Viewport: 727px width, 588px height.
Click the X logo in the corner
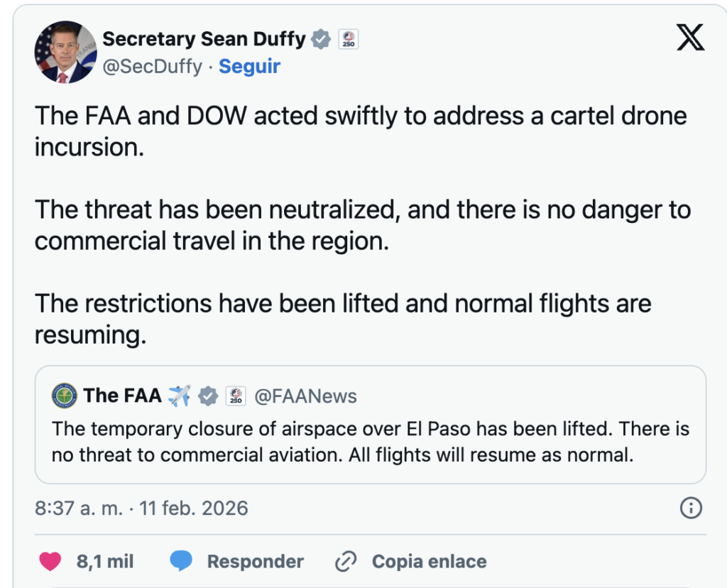click(690, 36)
